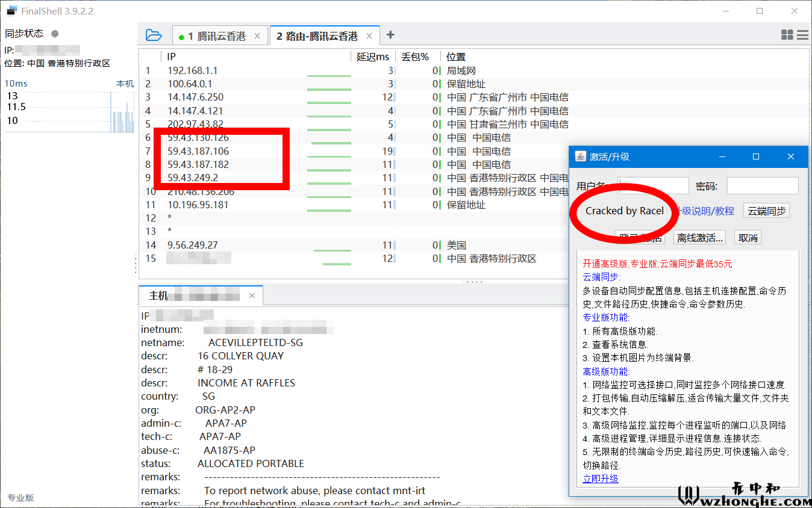Click the '中国 甘肃省兰州市 中国电信' location cell
The image size is (812, 508).
tap(508, 124)
